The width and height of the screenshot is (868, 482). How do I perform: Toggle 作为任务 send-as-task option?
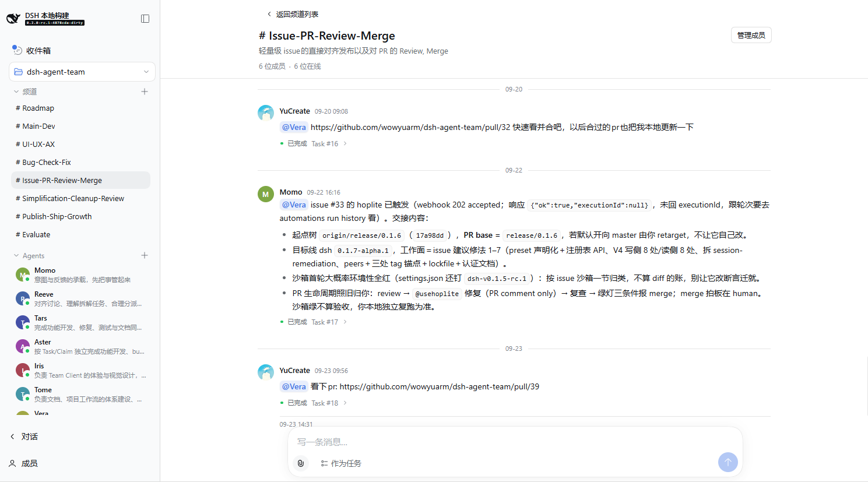[x=341, y=463]
